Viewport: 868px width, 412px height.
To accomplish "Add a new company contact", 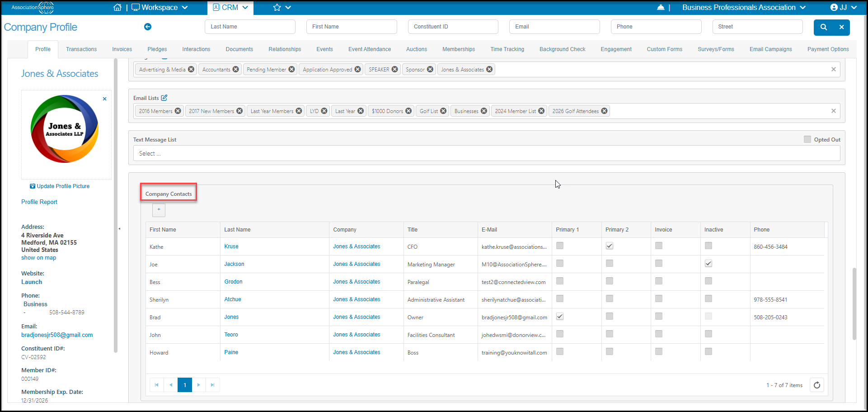I will point(159,210).
